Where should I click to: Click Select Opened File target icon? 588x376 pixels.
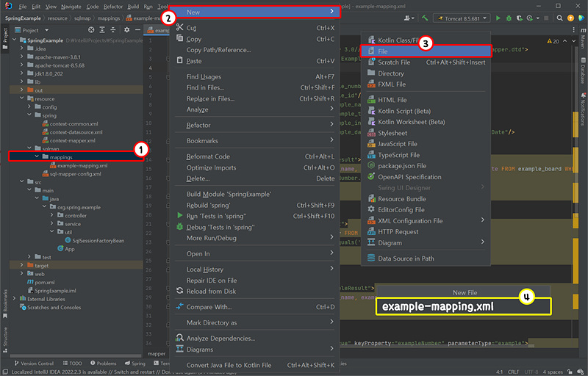tap(91, 30)
